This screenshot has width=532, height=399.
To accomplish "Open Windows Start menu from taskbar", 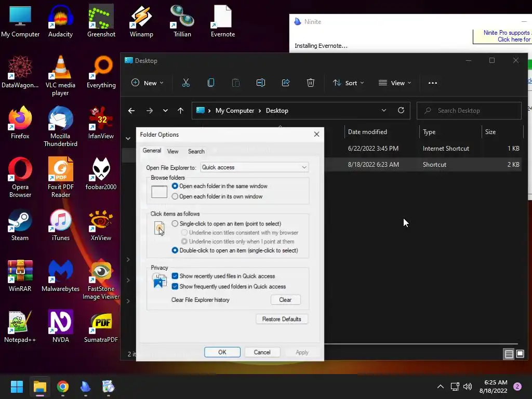I will click(x=17, y=387).
